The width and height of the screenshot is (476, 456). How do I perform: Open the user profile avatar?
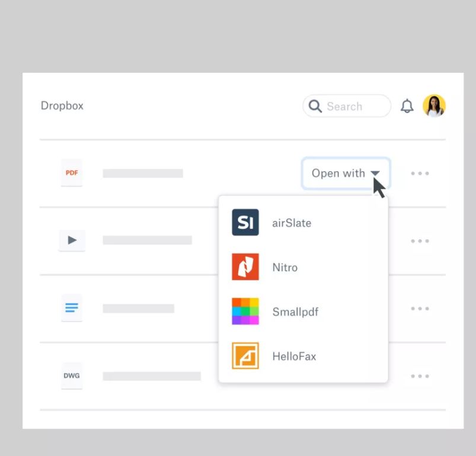click(x=434, y=106)
